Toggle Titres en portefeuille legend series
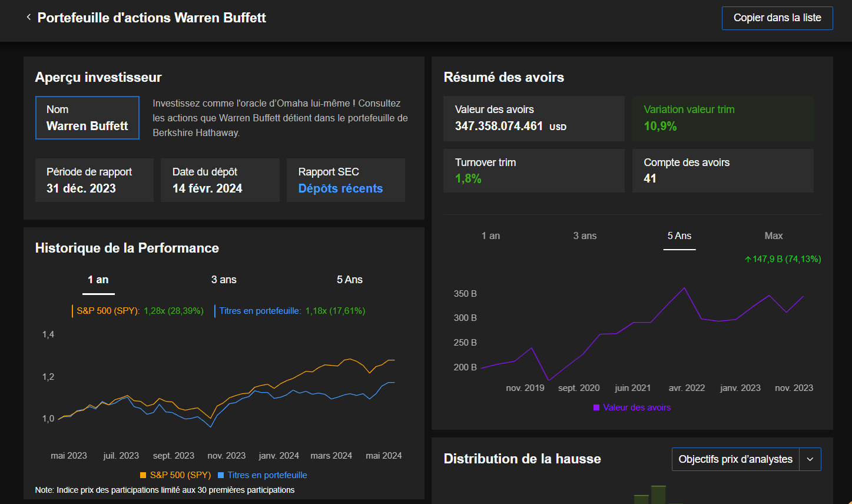 [x=263, y=475]
